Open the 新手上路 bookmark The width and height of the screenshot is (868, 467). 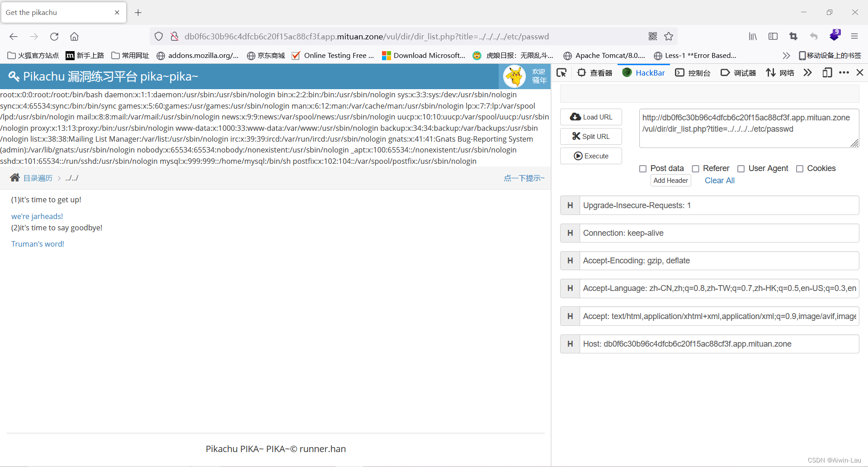tap(85, 56)
